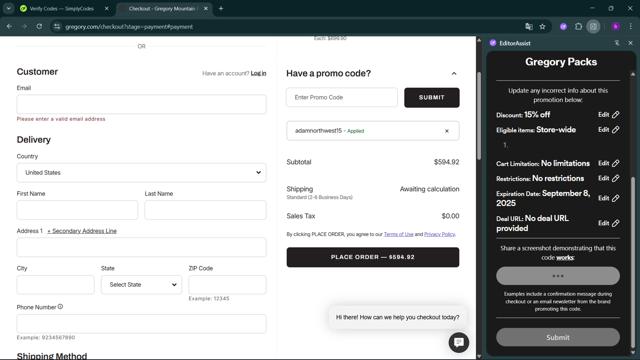
Task: Click the screenshot upload button with dots
Action: pos(558,276)
